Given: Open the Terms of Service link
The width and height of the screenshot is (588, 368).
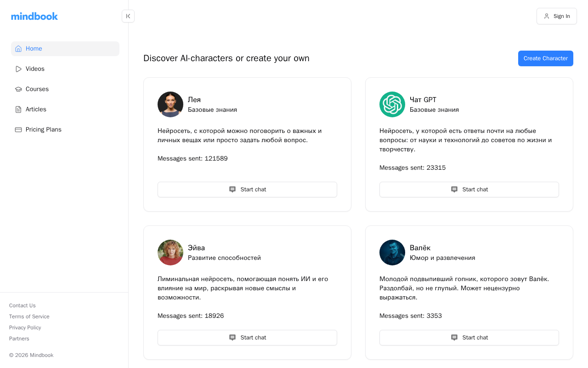Looking at the screenshot, I should click(29, 316).
